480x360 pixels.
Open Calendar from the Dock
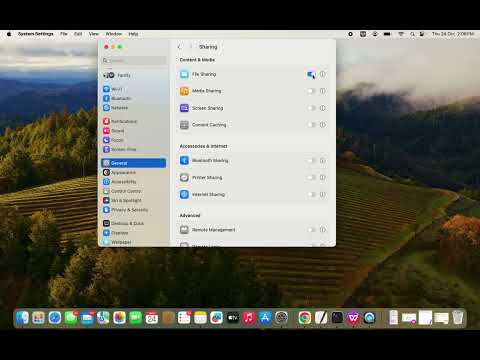pos(152,318)
